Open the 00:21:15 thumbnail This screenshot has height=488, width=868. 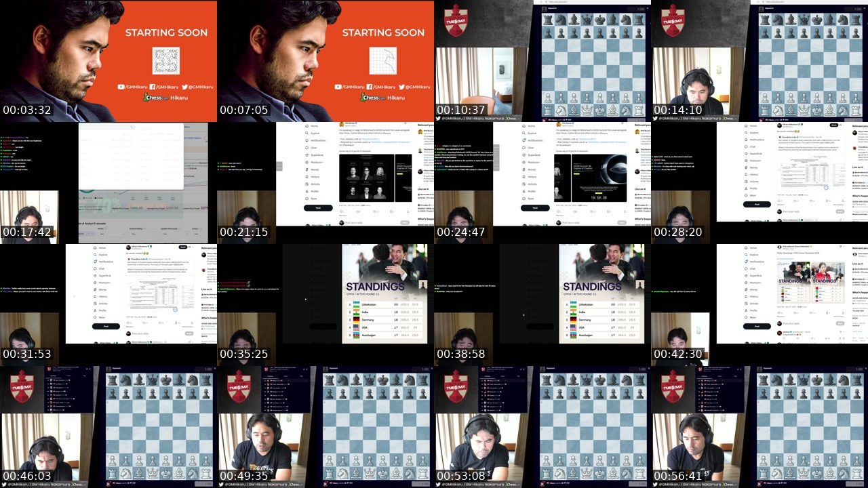(x=325, y=183)
